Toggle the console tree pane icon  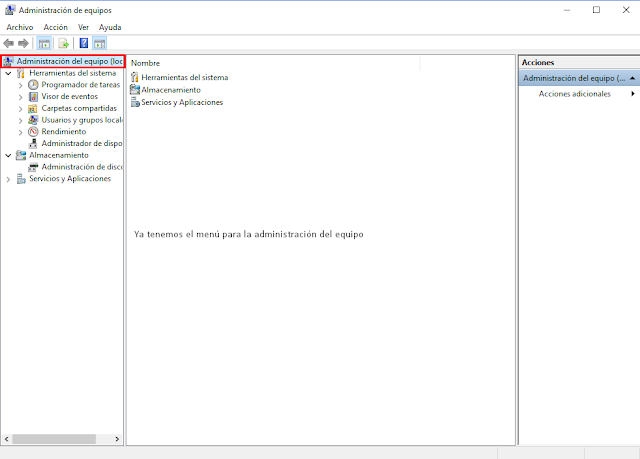click(44, 43)
